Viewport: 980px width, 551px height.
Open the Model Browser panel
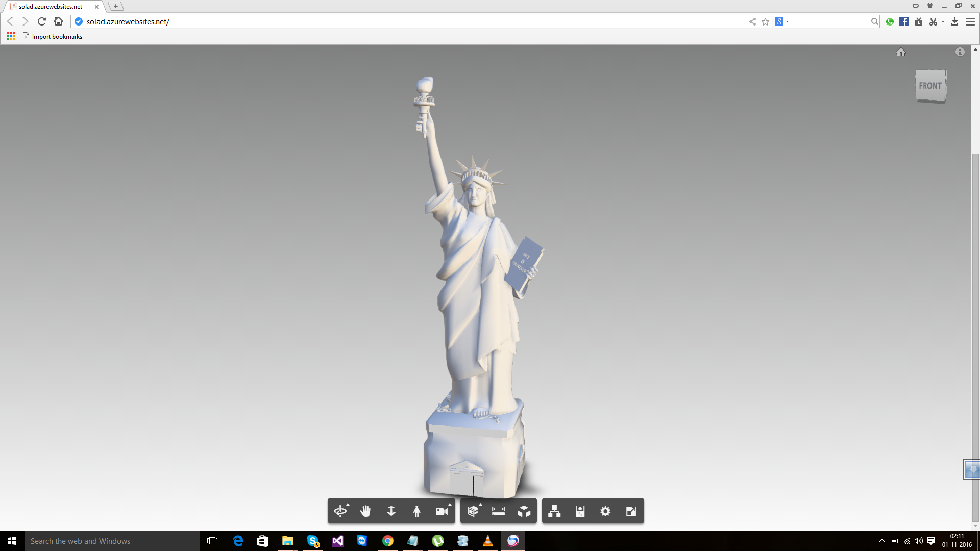click(x=554, y=511)
